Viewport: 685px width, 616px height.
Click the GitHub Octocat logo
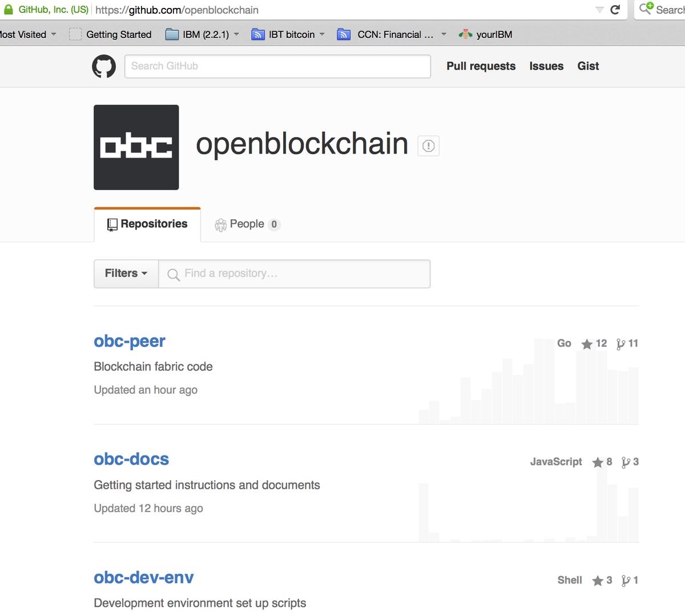click(x=104, y=66)
